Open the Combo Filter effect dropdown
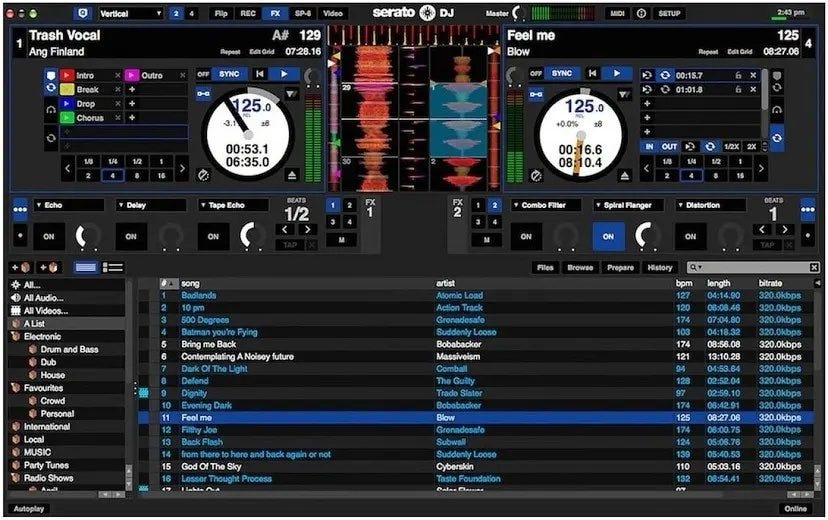 point(546,205)
